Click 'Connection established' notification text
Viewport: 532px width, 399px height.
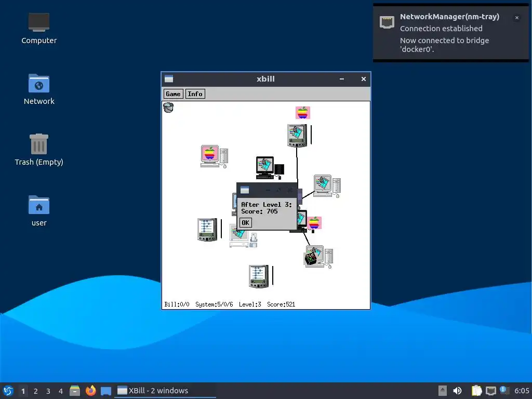tap(441, 29)
